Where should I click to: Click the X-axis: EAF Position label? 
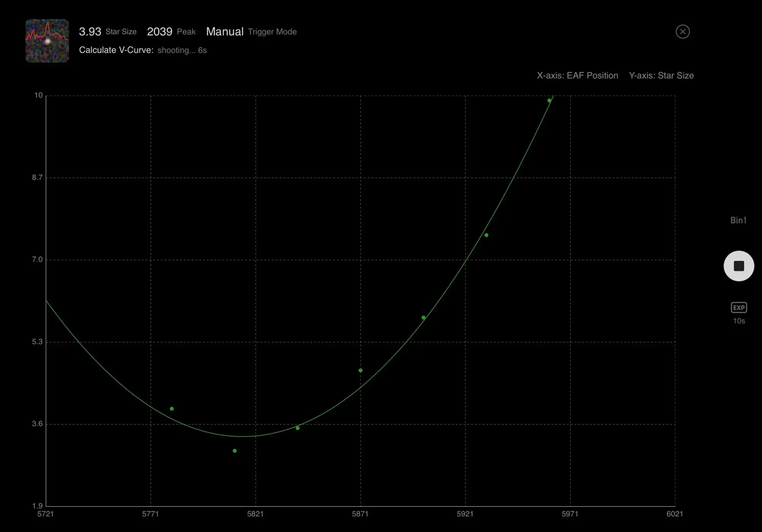[577, 75]
